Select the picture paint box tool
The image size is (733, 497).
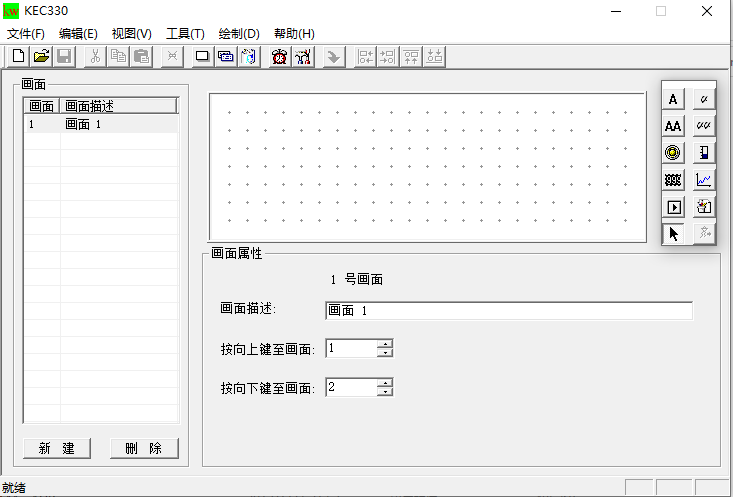704,207
